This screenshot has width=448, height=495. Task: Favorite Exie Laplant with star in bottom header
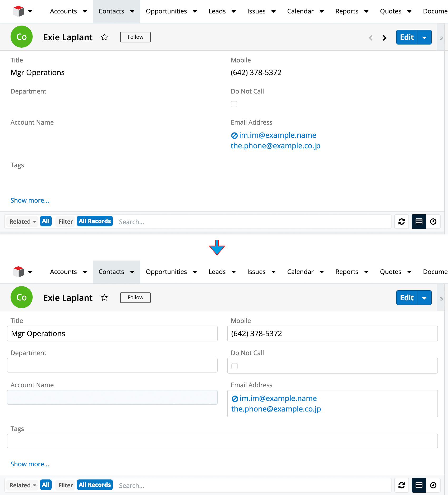pos(104,298)
